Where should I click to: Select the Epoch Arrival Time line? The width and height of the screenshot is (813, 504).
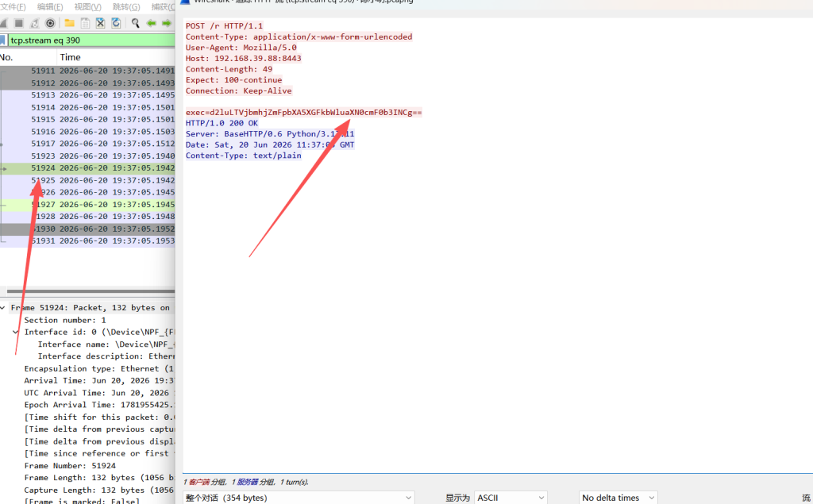[x=99, y=405]
